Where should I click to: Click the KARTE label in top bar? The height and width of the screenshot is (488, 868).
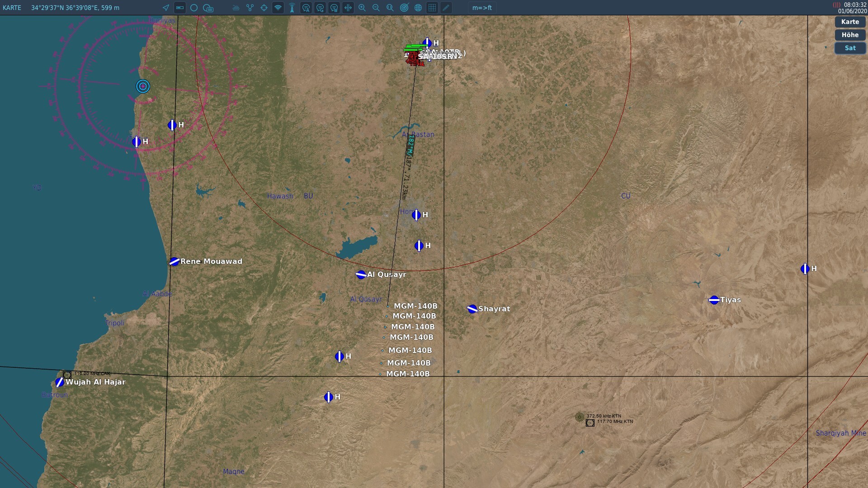click(x=12, y=8)
